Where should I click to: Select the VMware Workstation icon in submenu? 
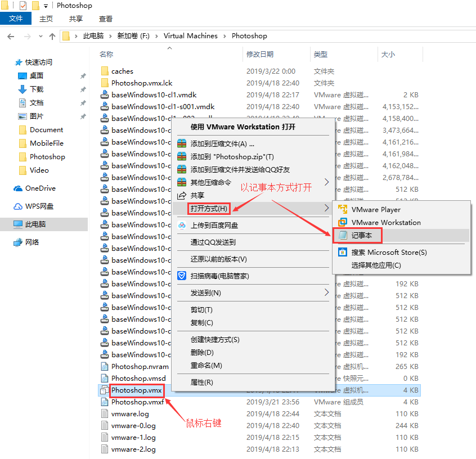point(343,222)
